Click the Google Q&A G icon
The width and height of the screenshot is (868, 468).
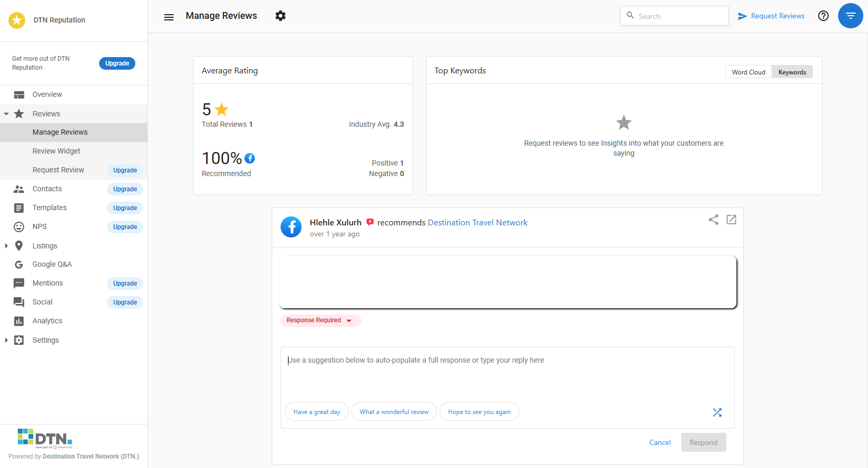[19, 265]
